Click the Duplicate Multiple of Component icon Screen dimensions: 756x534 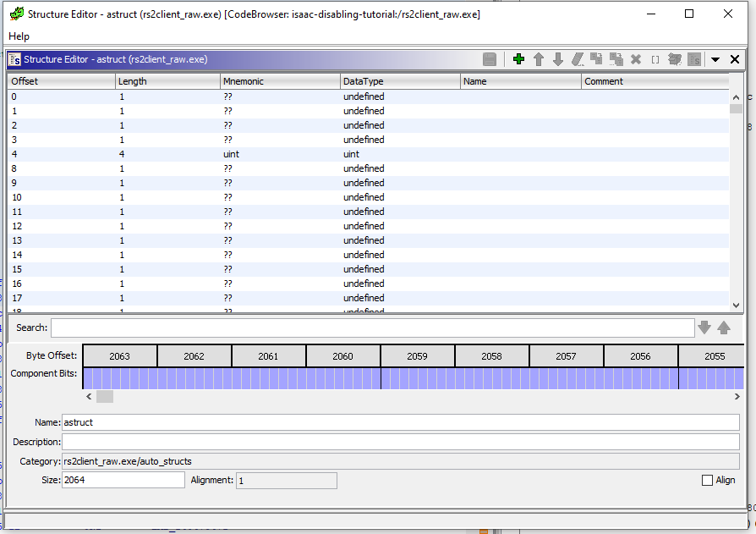pos(616,59)
